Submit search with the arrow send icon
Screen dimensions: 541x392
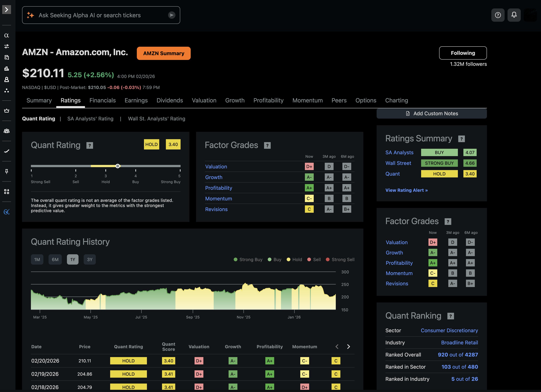pyautogui.click(x=172, y=15)
